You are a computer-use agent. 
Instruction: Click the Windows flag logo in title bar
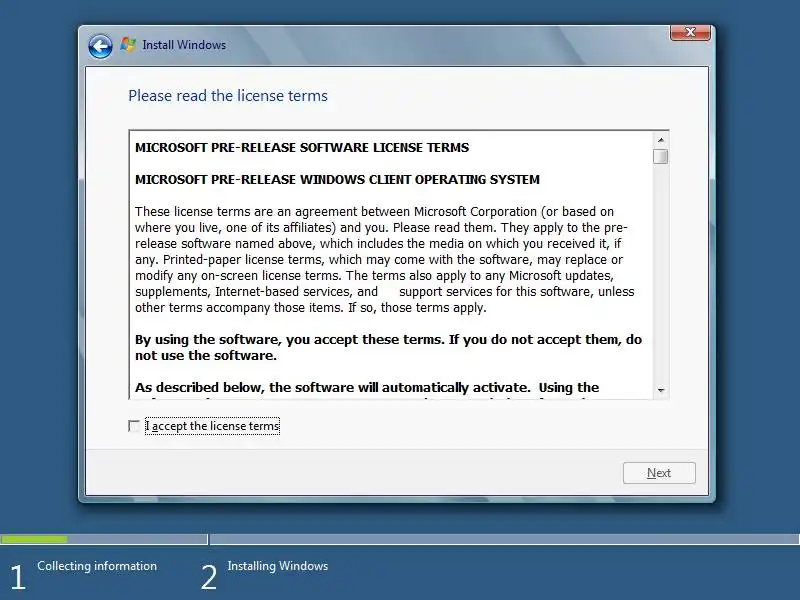(x=128, y=45)
